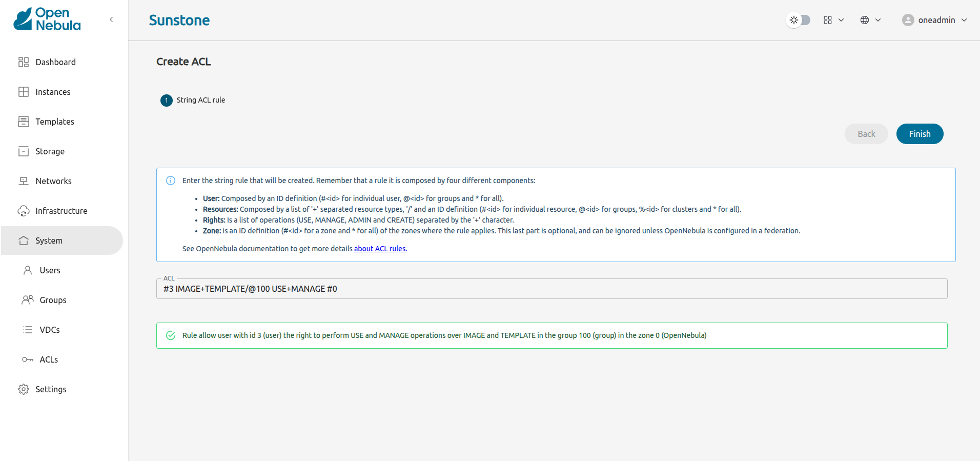Click the Infrastructure cloud icon
The width and height of the screenshot is (980, 461).
24,211
